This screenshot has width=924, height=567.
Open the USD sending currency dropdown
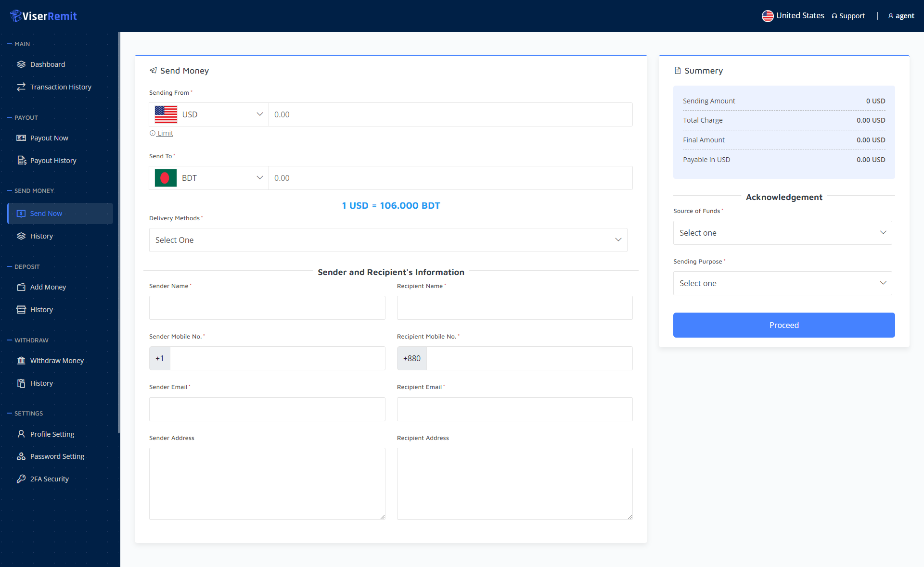tap(209, 114)
